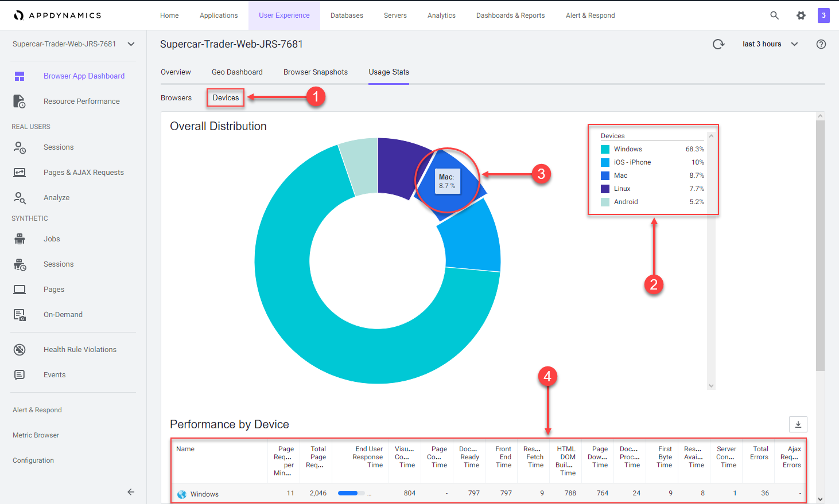This screenshot has height=504, width=839.
Task: Switch to the Browsers sub-tab
Action: pyautogui.click(x=176, y=98)
